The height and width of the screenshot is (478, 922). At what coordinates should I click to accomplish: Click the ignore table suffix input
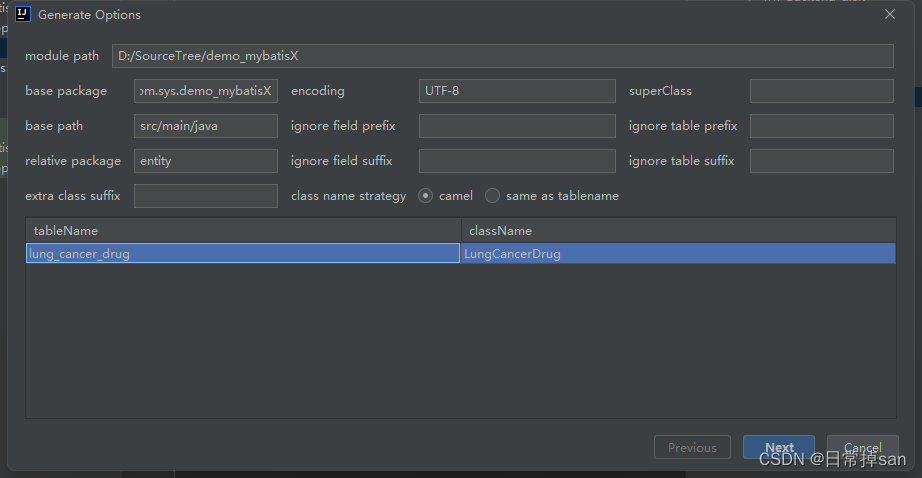[821, 161]
